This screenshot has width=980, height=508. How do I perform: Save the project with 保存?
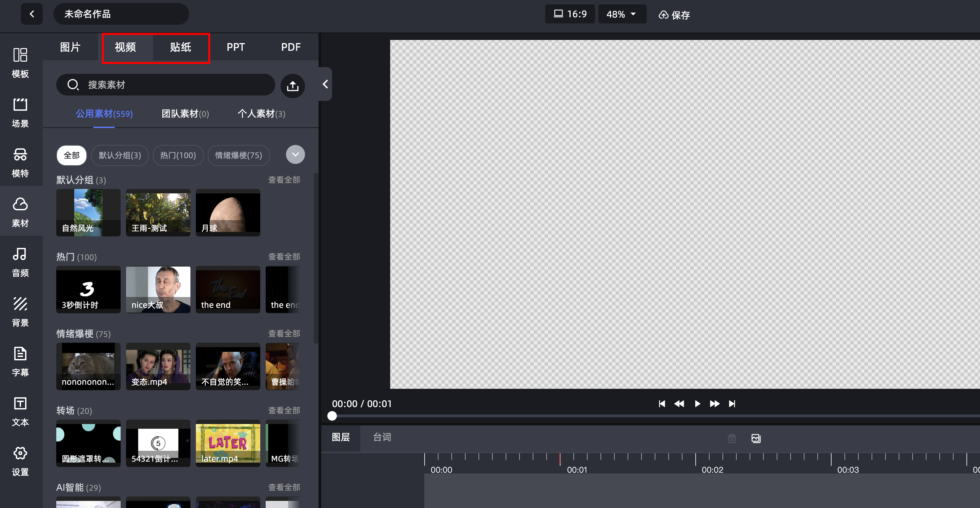point(674,15)
